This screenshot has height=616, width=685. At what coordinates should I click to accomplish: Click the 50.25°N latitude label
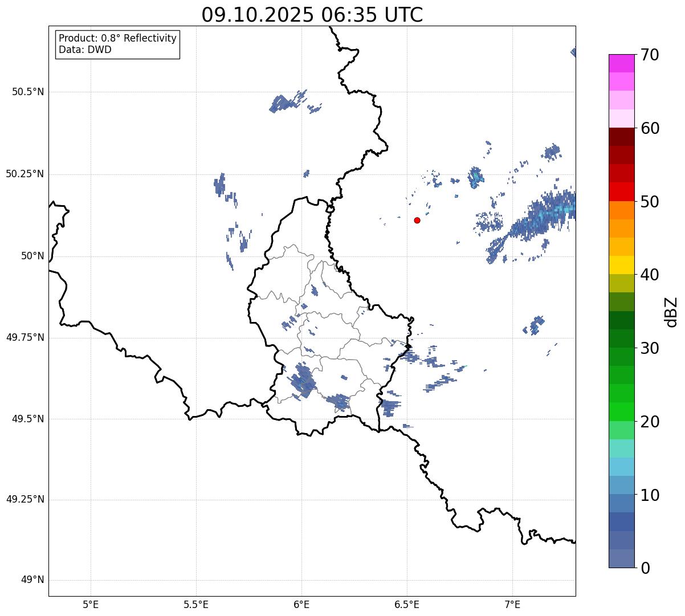25,174
